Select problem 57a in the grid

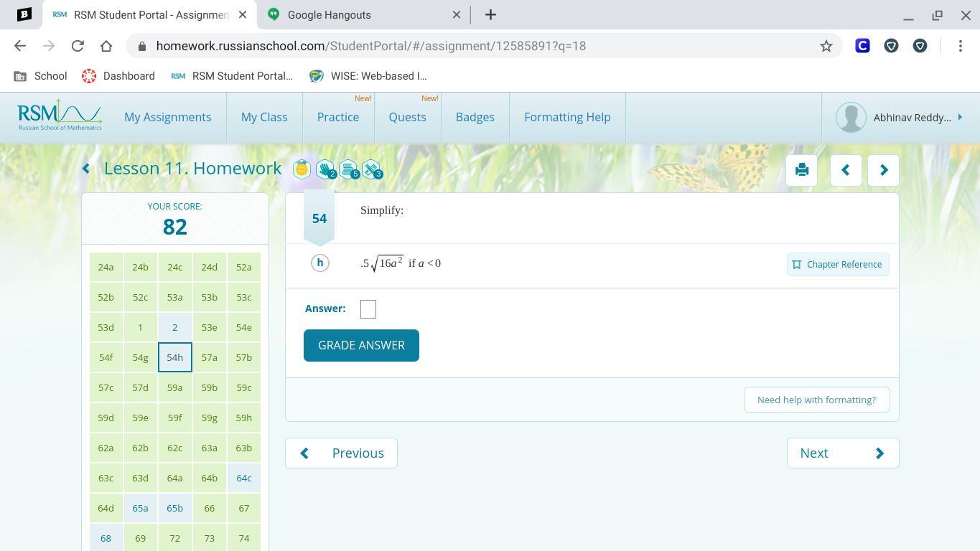pyautogui.click(x=209, y=357)
